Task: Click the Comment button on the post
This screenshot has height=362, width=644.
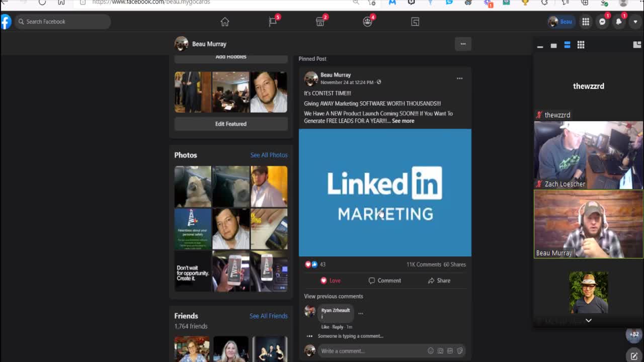Action: click(385, 281)
